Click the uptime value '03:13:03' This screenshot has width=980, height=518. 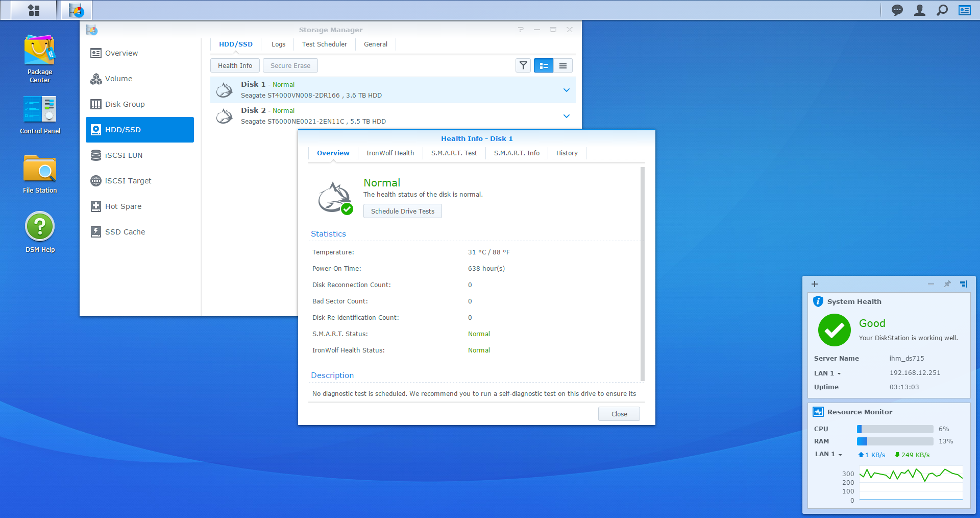tap(904, 387)
